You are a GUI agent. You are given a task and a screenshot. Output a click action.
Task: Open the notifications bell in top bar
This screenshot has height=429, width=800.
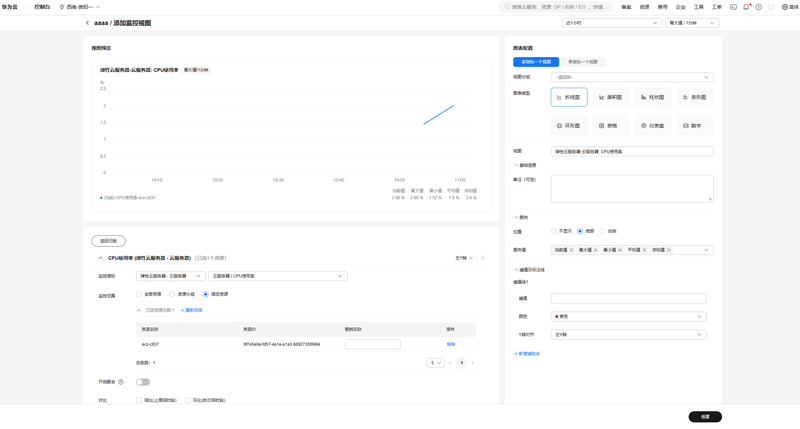point(746,7)
